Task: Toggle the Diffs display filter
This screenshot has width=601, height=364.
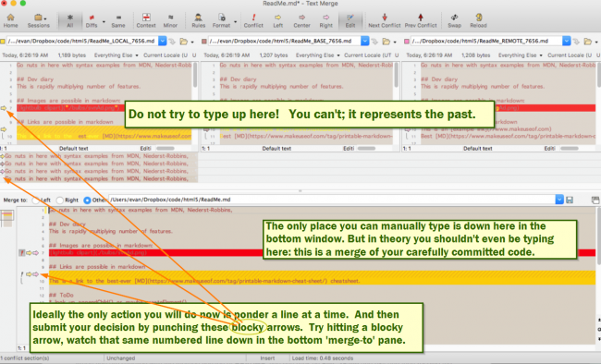Action: pyautogui.click(x=92, y=20)
